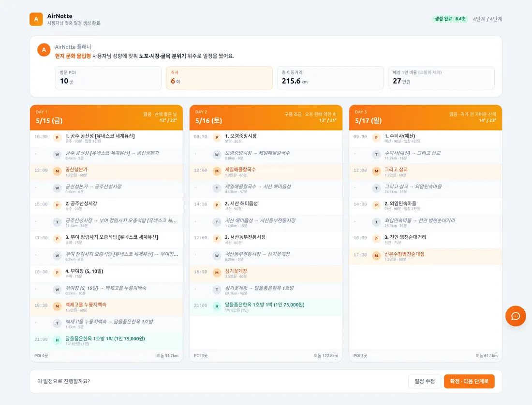Click 삼기꽃게장 meal title
This screenshot has height=405, width=532.
(x=236, y=271)
